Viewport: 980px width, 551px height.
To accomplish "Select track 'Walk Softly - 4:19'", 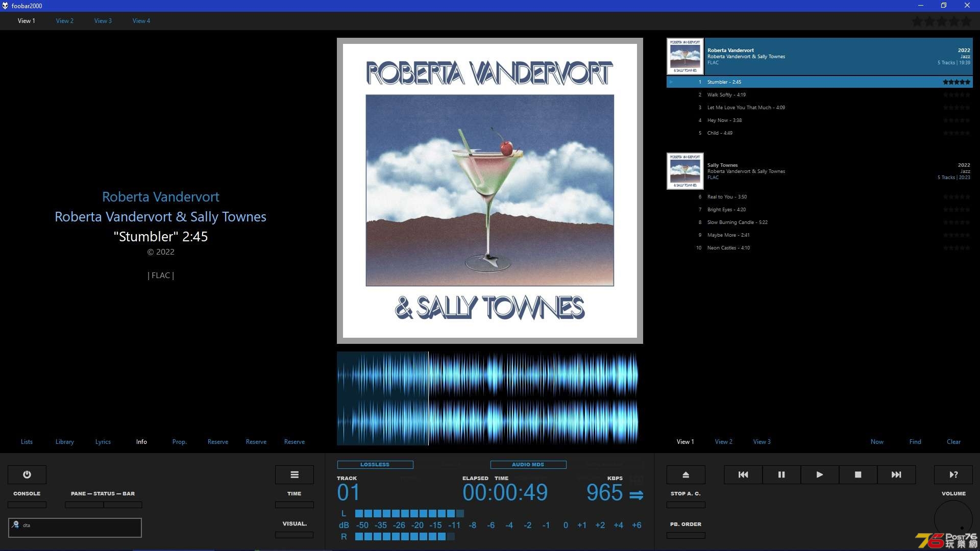I will (x=820, y=94).
